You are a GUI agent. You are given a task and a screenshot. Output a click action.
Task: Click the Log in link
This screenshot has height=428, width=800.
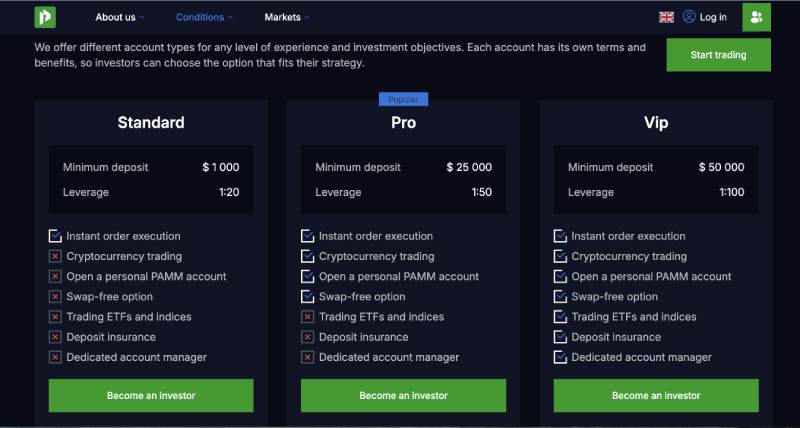pos(713,17)
